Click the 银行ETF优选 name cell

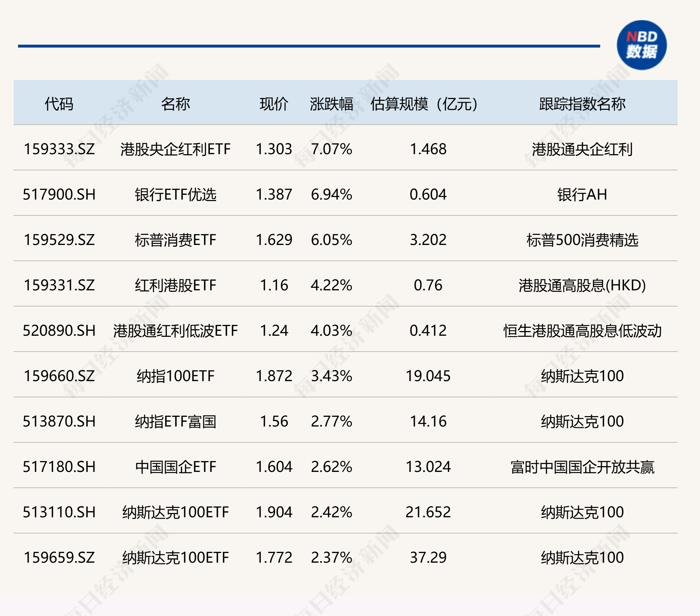175,195
